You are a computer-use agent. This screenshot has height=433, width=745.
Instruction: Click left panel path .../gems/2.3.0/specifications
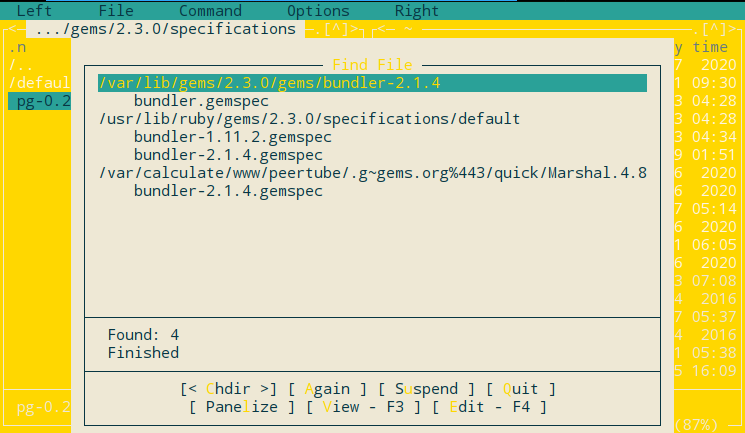165,29
